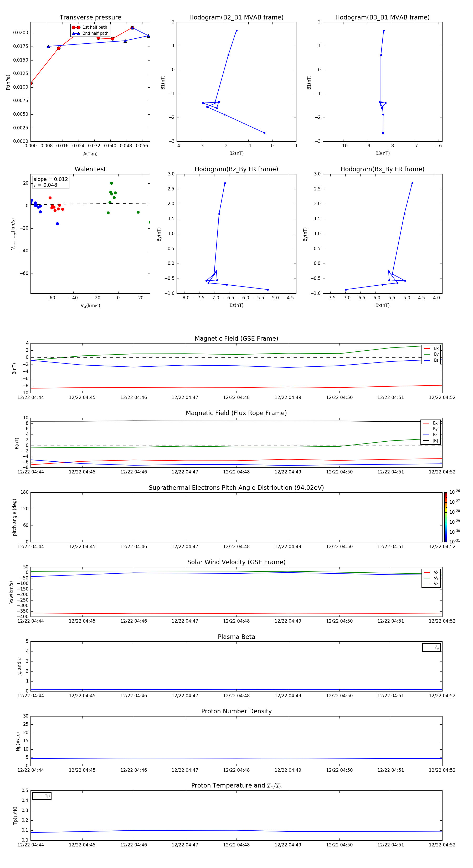Click the red Bx curve in GSE field panel
The height and width of the screenshot is (868, 473).
tap(236, 387)
